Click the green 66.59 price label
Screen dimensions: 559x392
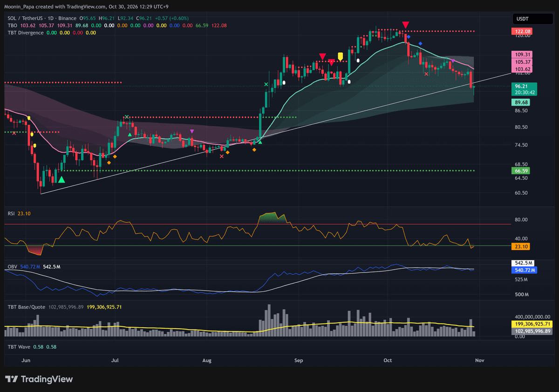coord(521,171)
